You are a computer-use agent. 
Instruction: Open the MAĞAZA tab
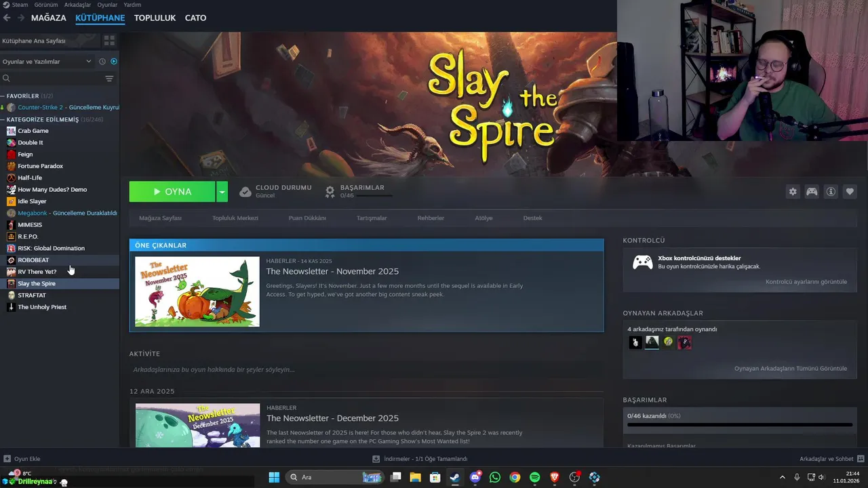click(x=49, y=18)
